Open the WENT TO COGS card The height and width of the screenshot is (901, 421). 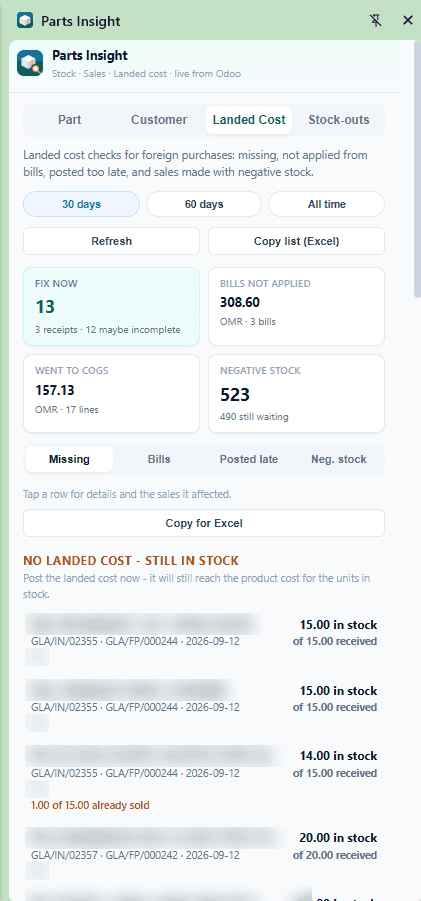pyautogui.click(x=111, y=393)
